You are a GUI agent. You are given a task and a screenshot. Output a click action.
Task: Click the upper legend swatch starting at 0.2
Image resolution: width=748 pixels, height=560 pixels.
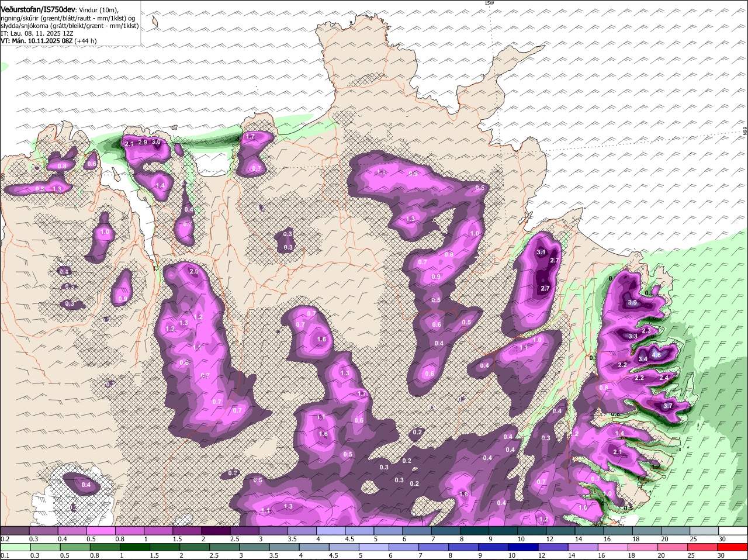[15, 531]
